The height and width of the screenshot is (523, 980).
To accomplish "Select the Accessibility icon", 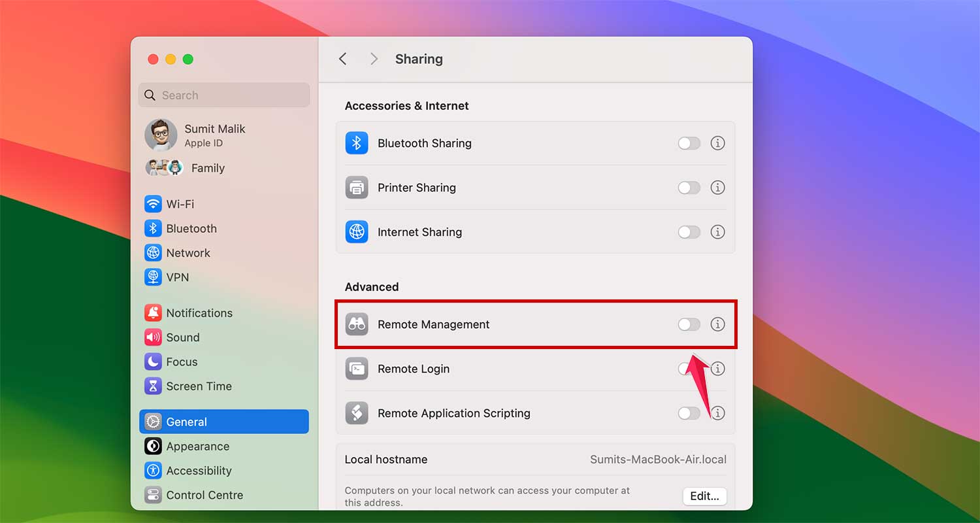I will click(153, 470).
